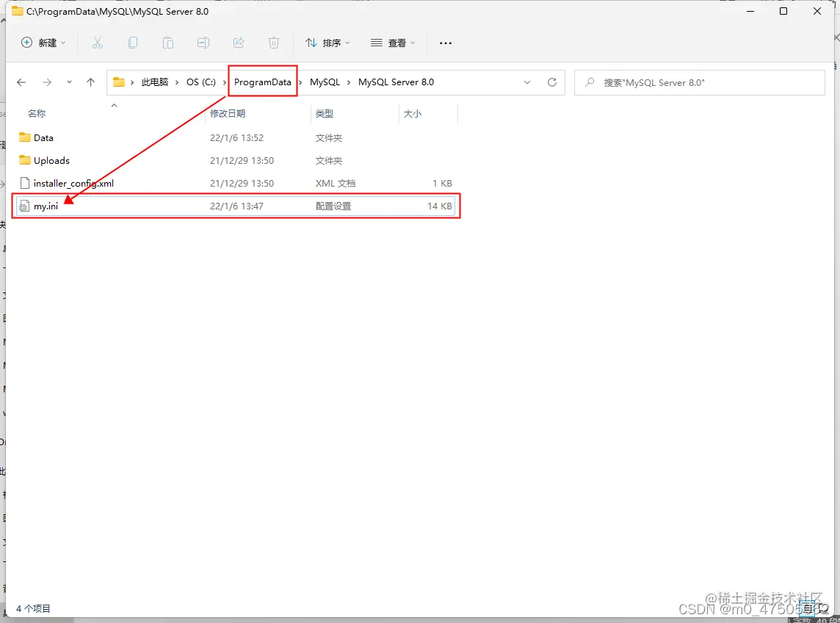
Task: Click the title bar folder icon
Action: pyautogui.click(x=18, y=11)
